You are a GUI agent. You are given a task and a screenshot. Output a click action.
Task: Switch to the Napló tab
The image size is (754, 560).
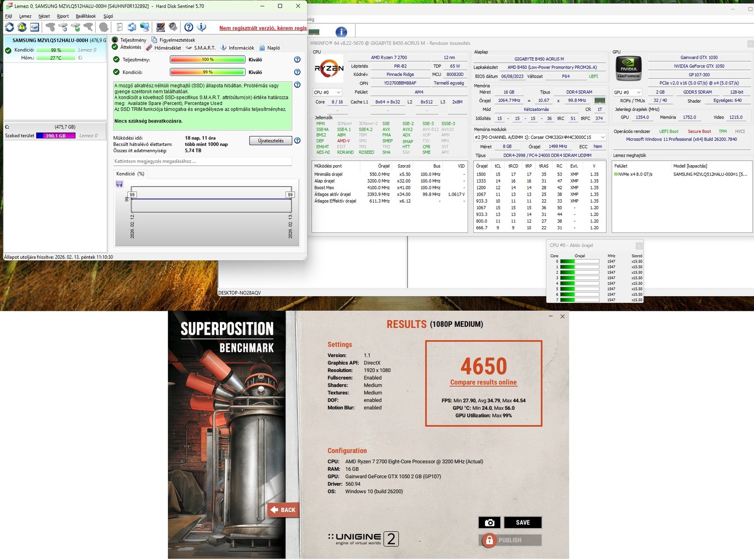coord(270,48)
